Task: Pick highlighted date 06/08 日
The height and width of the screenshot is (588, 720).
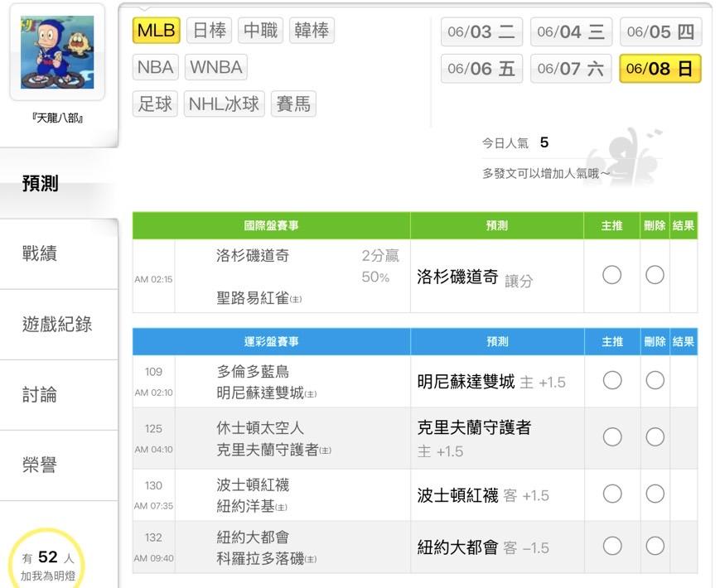Action: pos(660,69)
